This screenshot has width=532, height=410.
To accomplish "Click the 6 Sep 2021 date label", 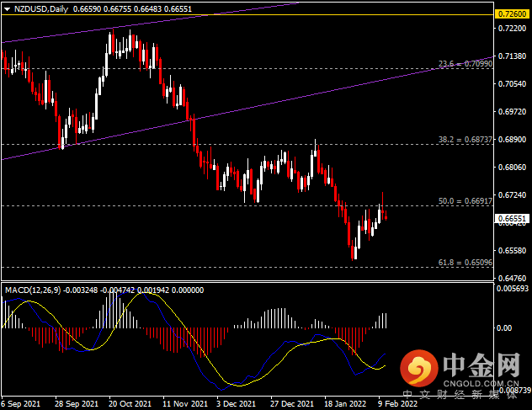I will coord(20,402).
